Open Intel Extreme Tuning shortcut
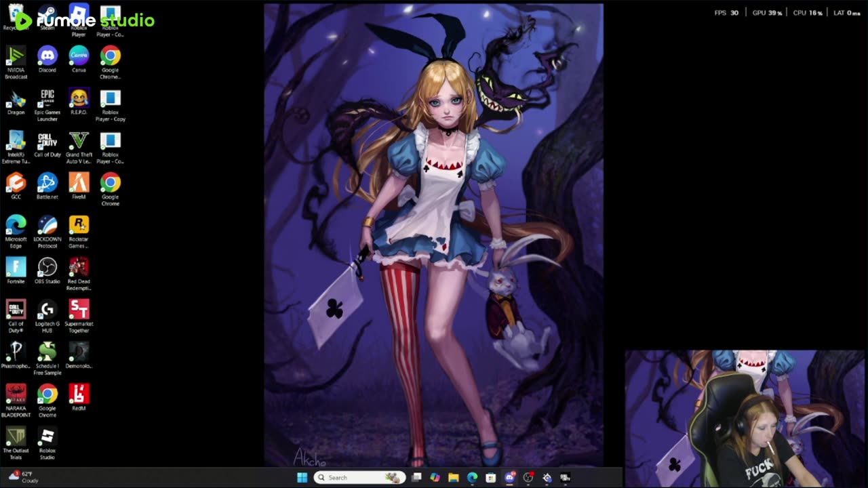 (x=16, y=148)
